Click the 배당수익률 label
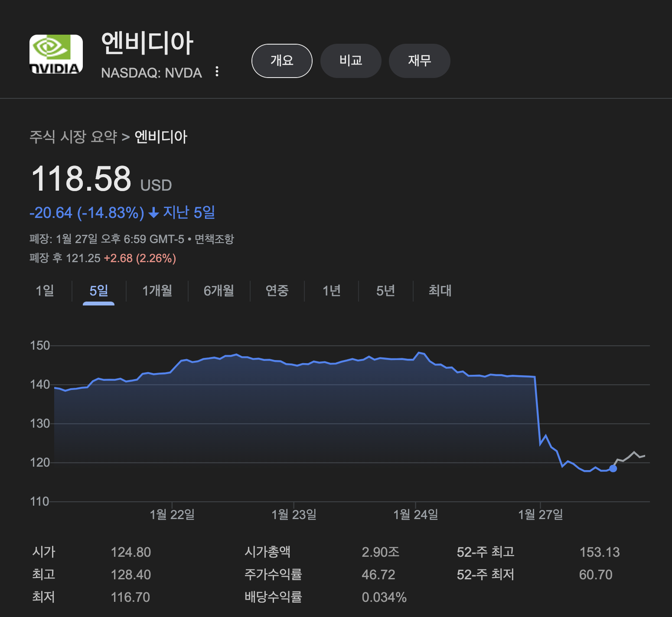The height and width of the screenshot is (617, 672). [273, 597]
